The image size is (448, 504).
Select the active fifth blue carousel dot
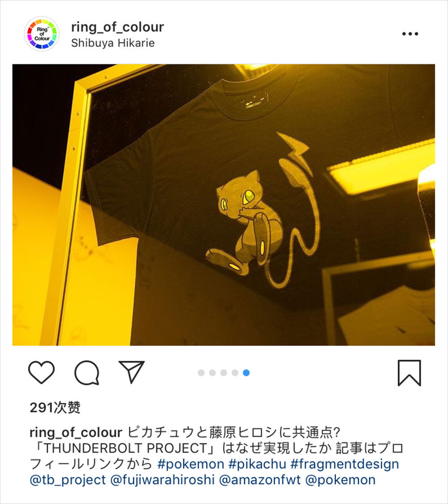coord(246,372)
